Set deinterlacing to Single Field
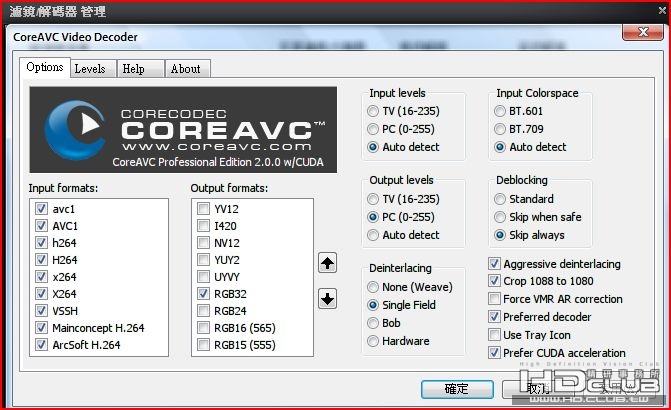This screenshot has height=410, width=671. tap(373, 305)
